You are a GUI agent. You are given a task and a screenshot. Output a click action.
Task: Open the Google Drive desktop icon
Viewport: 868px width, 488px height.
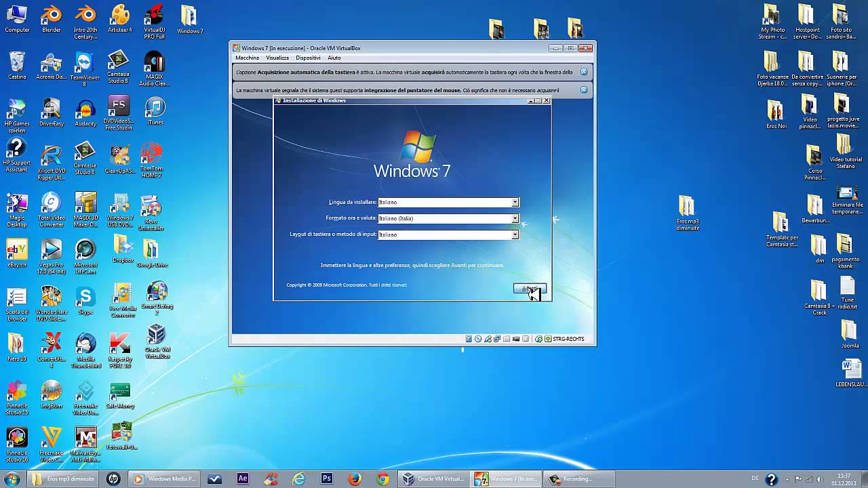point(152,252)
